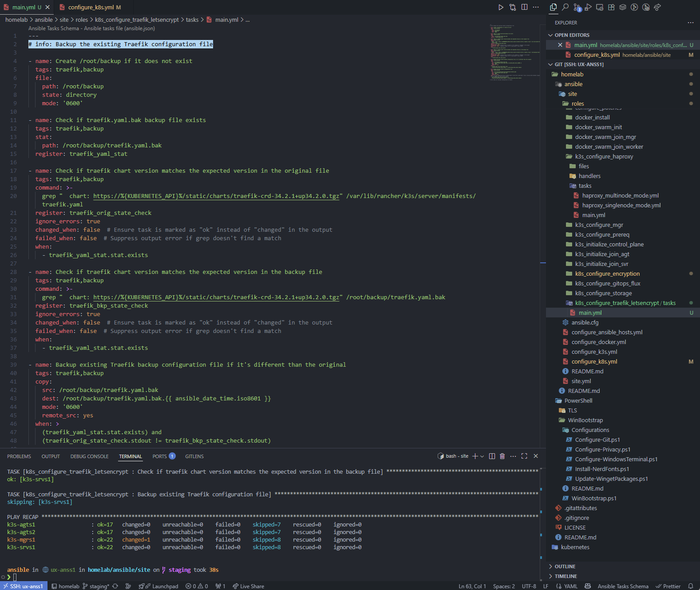Toggle Prettier formatter status item
The width and height of the screenshot is (700, 590).
coord(668,586)
